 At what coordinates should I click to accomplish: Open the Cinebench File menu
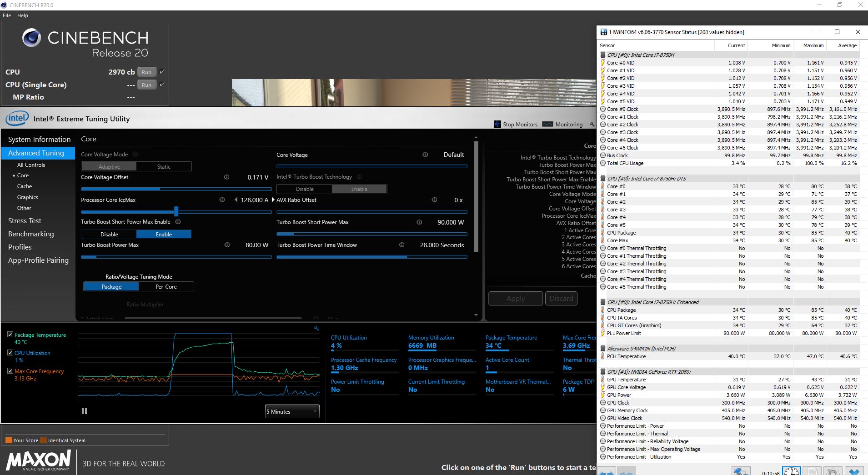[7, 15]
